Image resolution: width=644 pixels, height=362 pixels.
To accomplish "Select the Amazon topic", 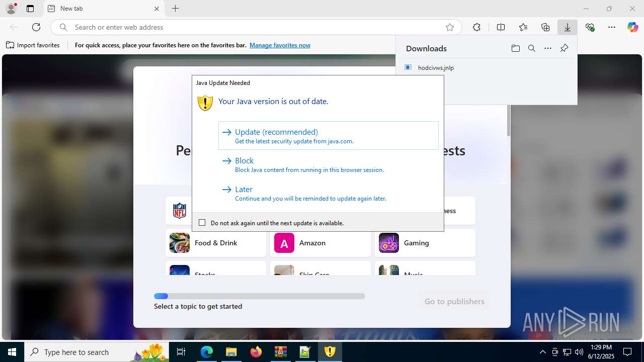I will tap(320, 243).
